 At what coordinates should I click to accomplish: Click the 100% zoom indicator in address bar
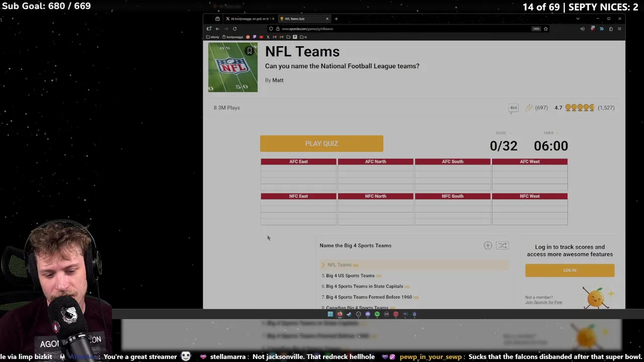(536, 29)
